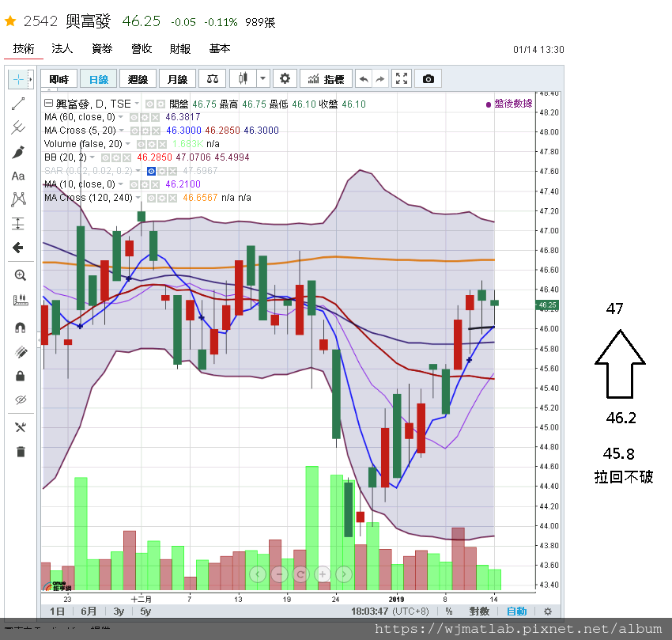Open the 技術 tab
The image size is (672, 640).
24,48
